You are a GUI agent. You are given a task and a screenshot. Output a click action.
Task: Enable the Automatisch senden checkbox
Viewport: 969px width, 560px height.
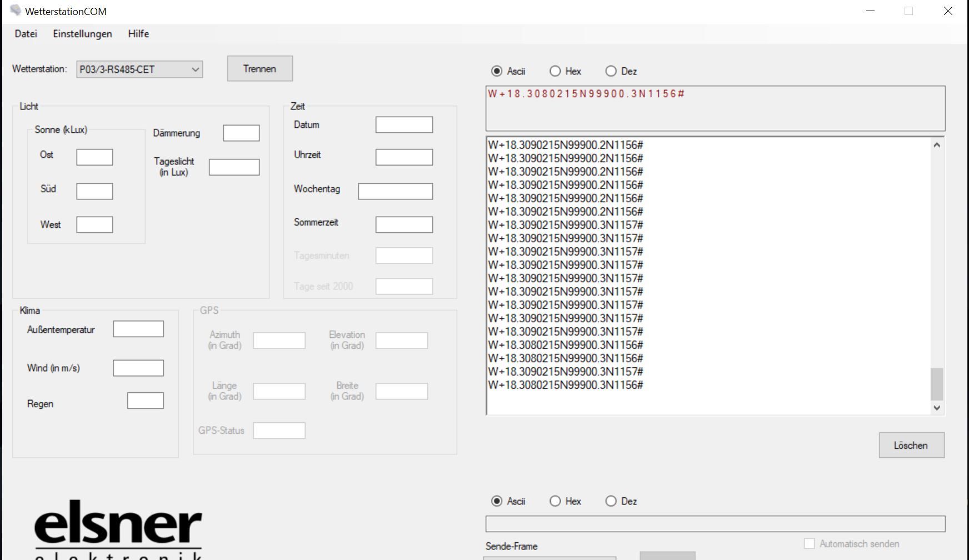coord(810,544)
